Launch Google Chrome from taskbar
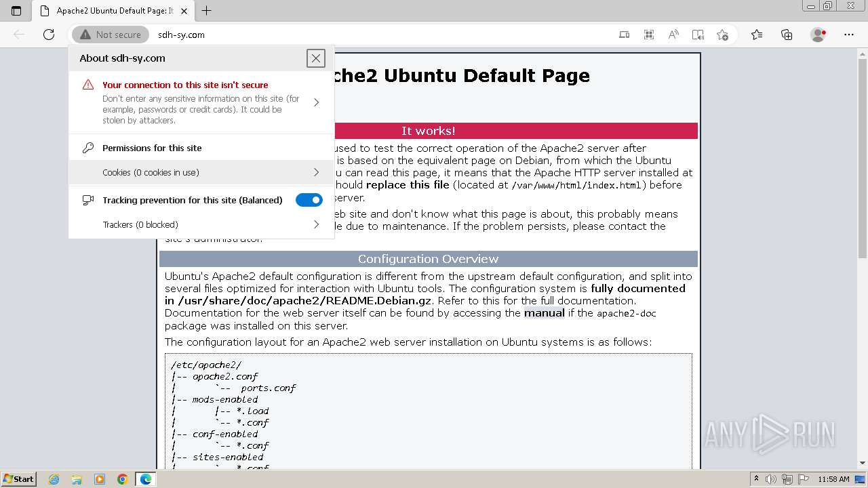Image resolution: width=868 pixels, height=488 pixels. [x=123, y=479]
